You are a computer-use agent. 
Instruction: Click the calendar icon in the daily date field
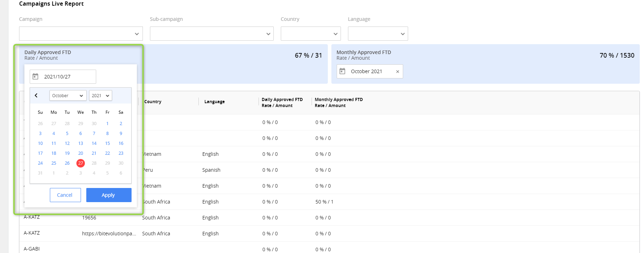(35, 76)
